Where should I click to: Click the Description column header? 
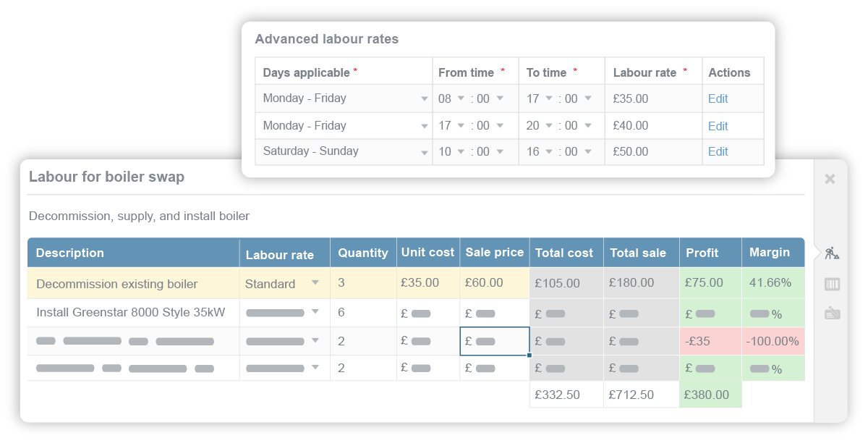coord(70,253)
